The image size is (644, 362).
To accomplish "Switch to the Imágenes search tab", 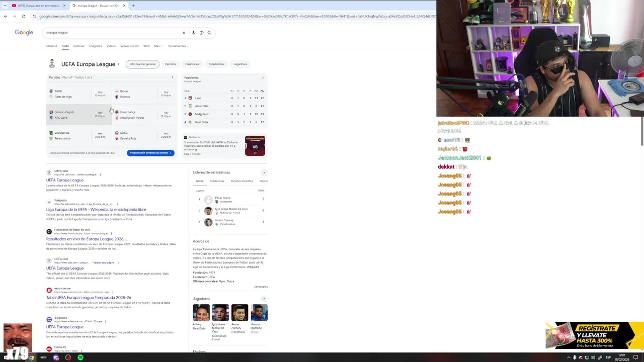I will [x=95, y=46].
